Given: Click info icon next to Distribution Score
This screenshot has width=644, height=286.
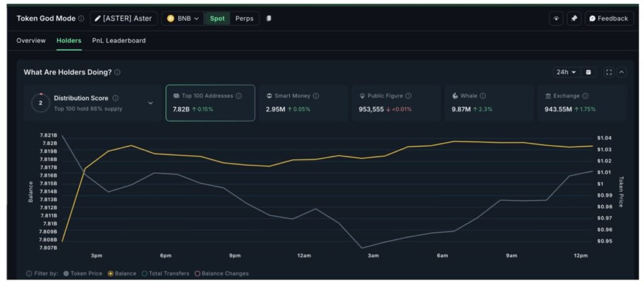Looking at the screenshot, I should pyautogui.click(x=115, y=98).
